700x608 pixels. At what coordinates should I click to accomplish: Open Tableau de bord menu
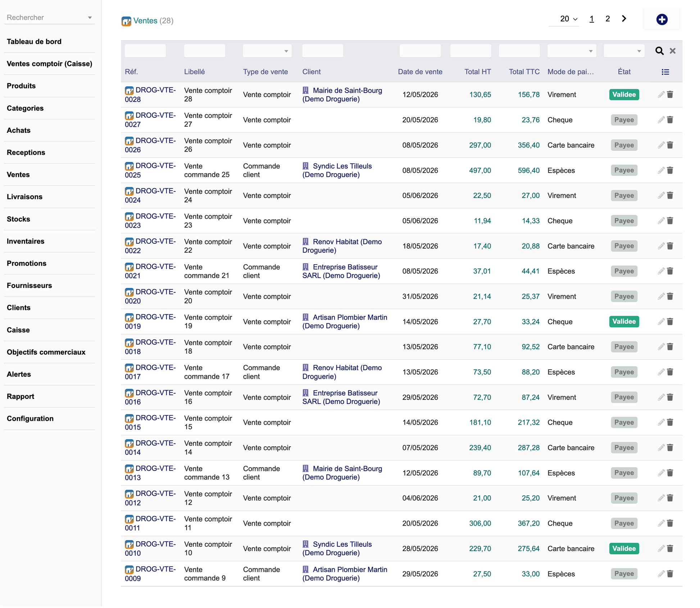click(34, 41)
